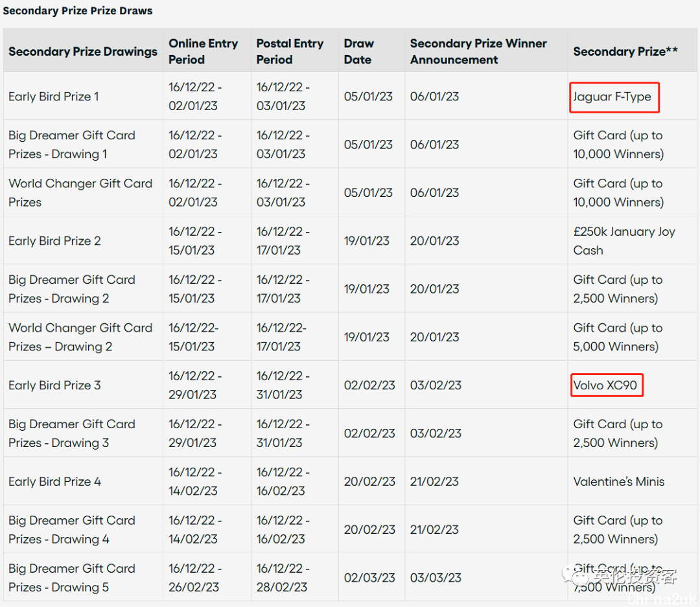The image size is (700, 607).
Task: Select 'up to 5,000 Winners' gift card prize
Action: click(618, 338)
